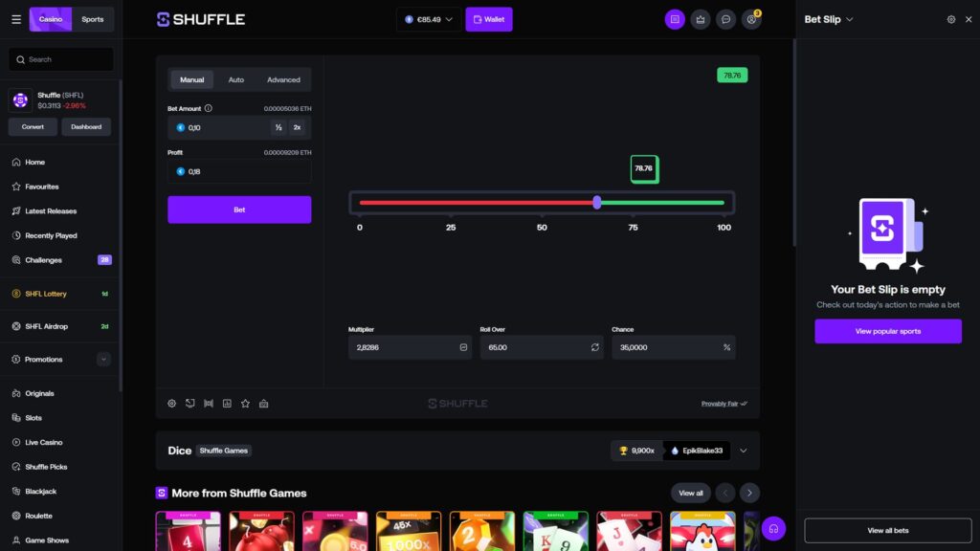The height and width of the screenshot is (551, 980).
Task: Click the Shuffle SHFL token icon
Action: click(21, 99)
